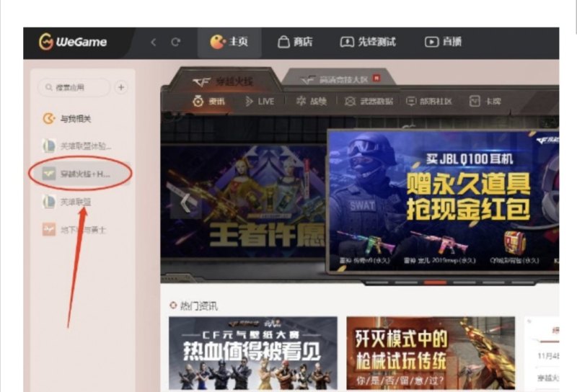Open the JBL Q100 耳机 promotion banner
The height and width of the screenshot is (392, 577).
click(443, 200)
